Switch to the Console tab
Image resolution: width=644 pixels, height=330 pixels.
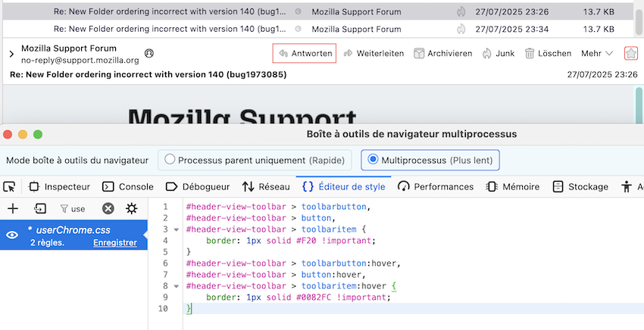click(x=128, y=186)
